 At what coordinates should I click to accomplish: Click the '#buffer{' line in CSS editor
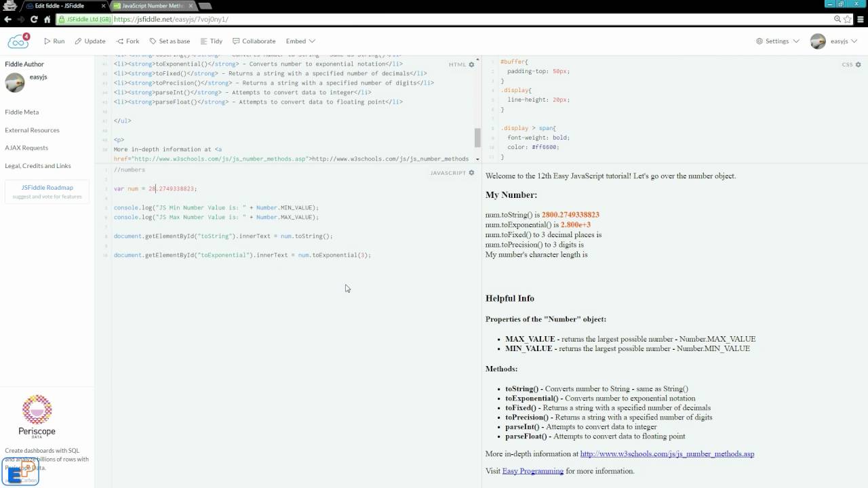coord(514,62)
